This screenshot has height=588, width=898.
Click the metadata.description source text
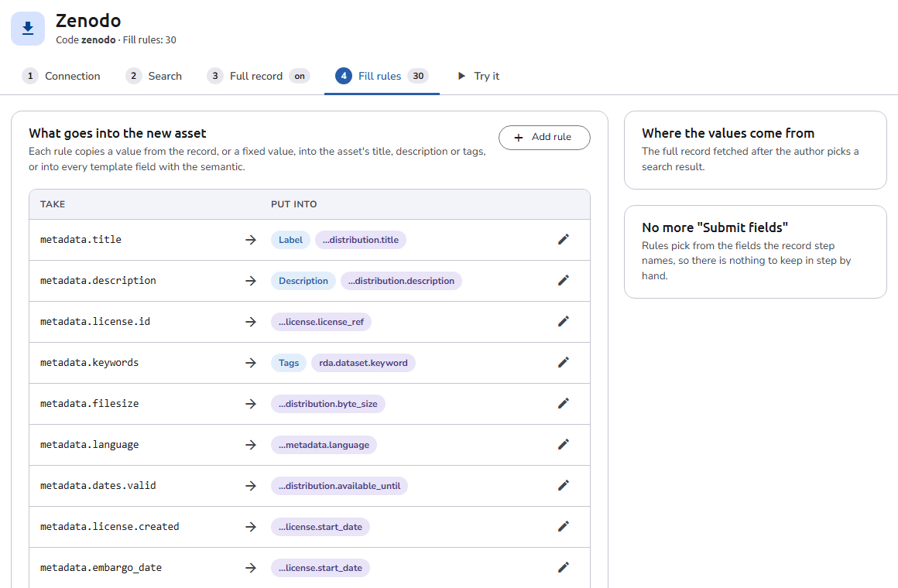(98, 281)
